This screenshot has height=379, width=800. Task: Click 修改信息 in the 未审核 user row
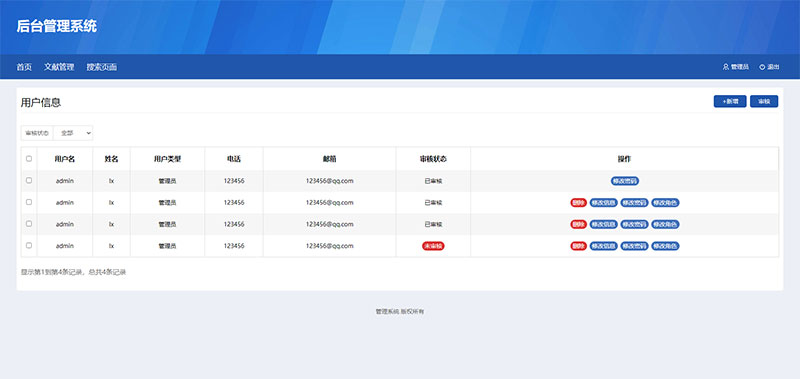click(x=604, y=246)
